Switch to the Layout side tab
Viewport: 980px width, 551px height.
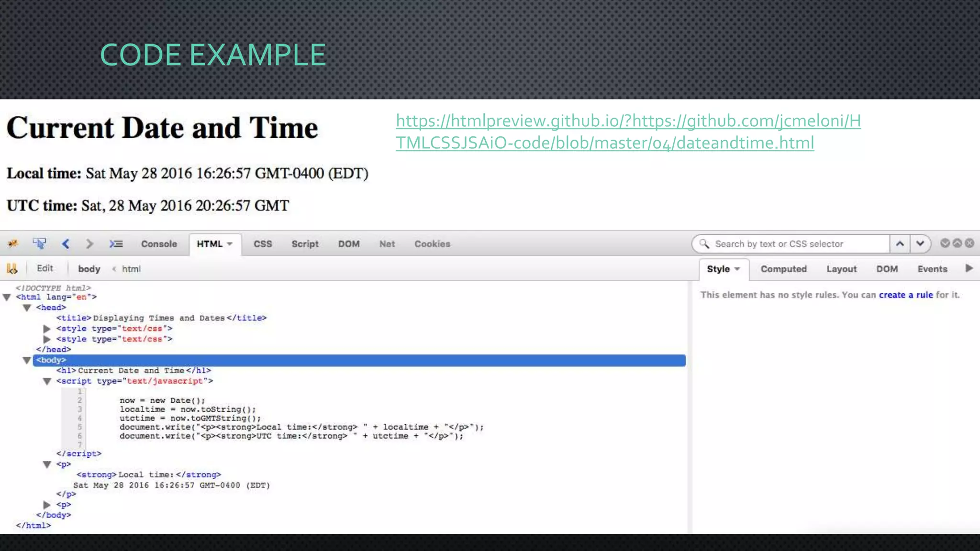click(841, 269)
